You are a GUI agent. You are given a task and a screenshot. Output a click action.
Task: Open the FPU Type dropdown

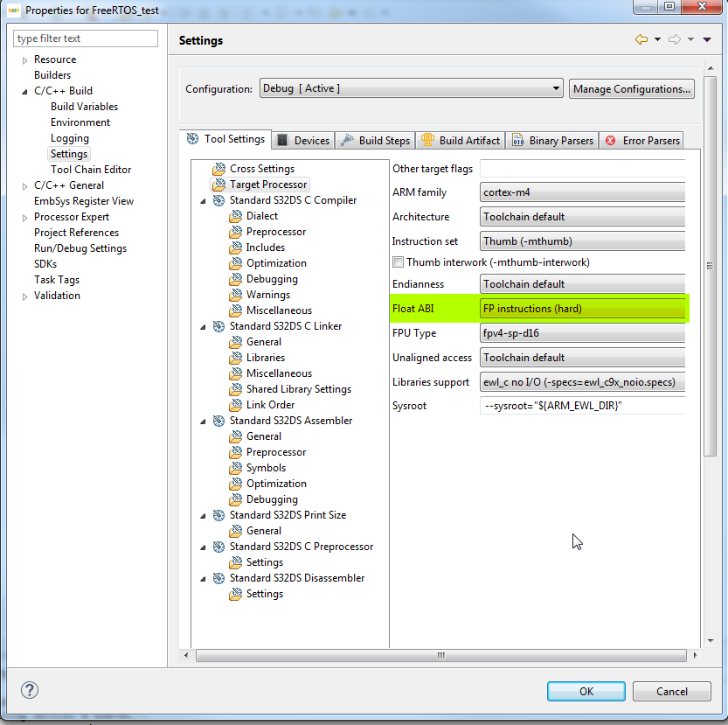pos(582,333)
